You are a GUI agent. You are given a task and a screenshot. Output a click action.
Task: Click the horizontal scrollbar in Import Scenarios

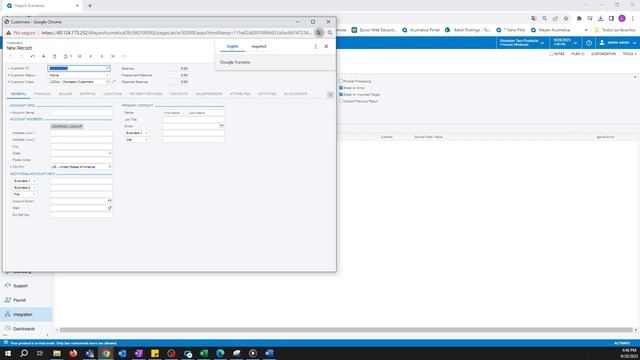click(346, 330)
